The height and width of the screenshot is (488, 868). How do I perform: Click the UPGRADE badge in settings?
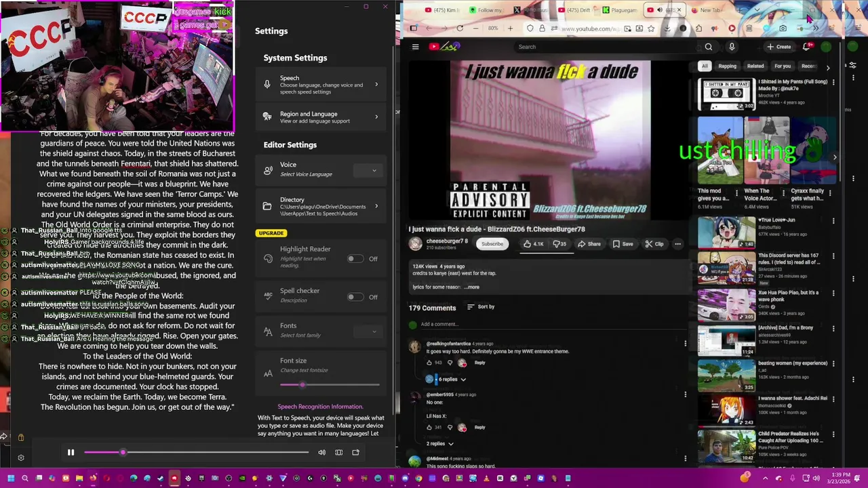coord(271,233)
